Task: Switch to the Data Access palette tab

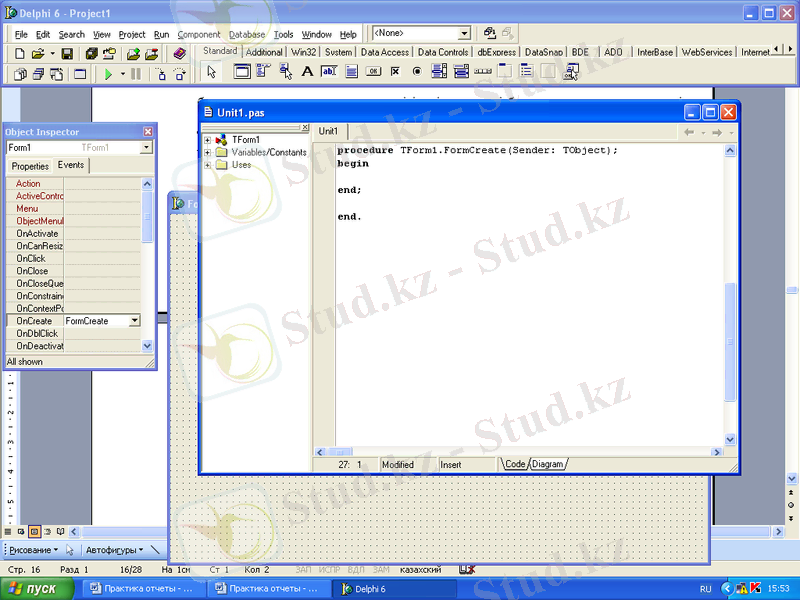Action: 385,52
